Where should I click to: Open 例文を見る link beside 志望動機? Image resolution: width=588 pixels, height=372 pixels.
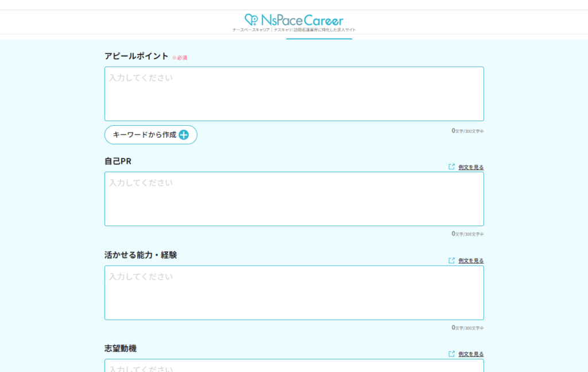[471, 354]
